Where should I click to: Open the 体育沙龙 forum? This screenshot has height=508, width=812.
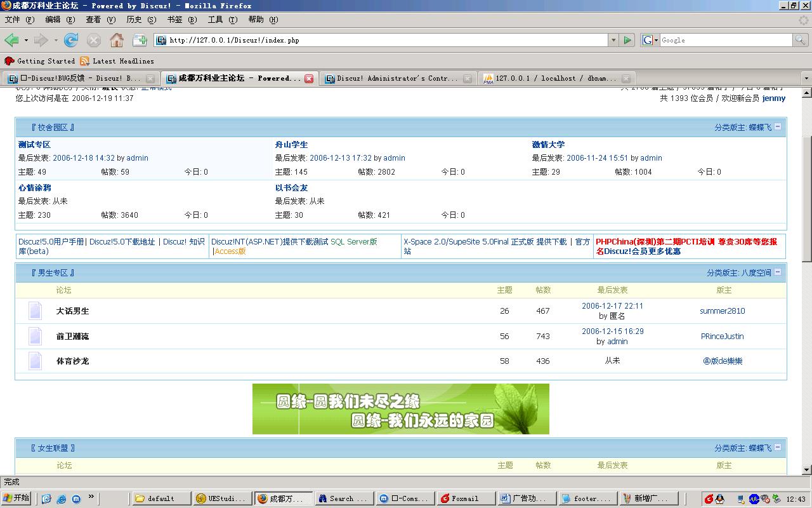pyautogui.click(x=72, y=361)
